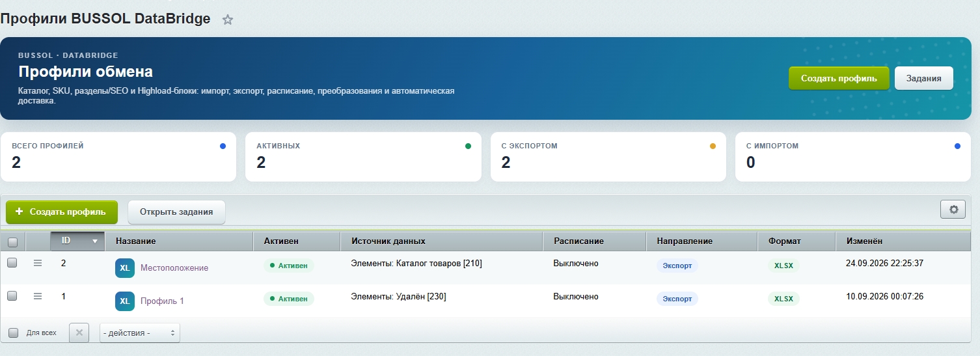Click XL icon of Местоположение profile
980x356 pixels.
[125, 267]
